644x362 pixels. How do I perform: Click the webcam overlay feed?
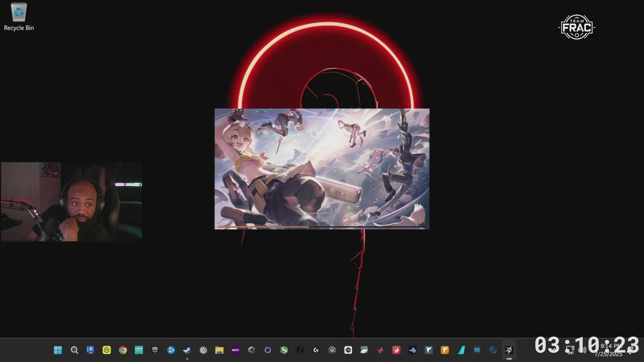coord(71,202)
